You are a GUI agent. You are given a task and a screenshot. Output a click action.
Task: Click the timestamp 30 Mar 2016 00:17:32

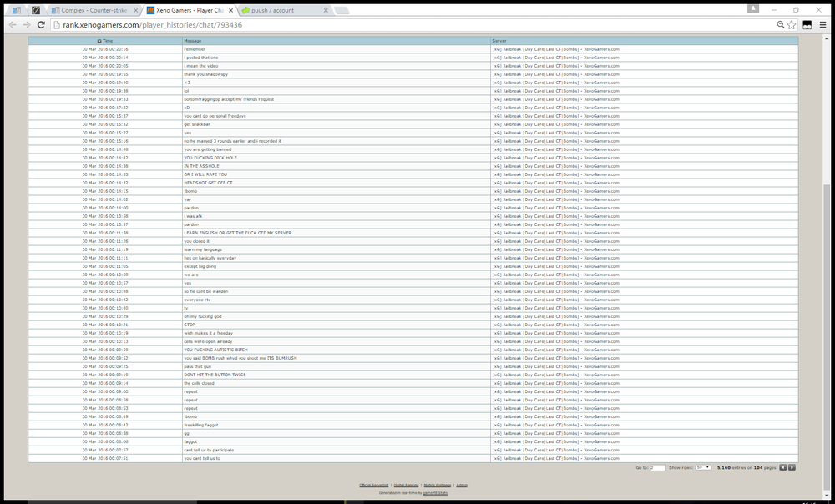[x=105, y=108]
